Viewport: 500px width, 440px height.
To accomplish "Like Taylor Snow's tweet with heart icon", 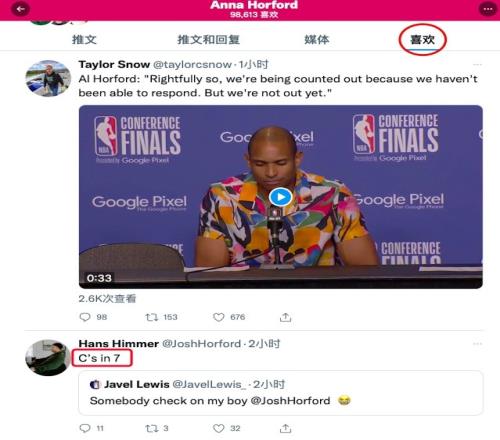I will click(x=219, y=317).
